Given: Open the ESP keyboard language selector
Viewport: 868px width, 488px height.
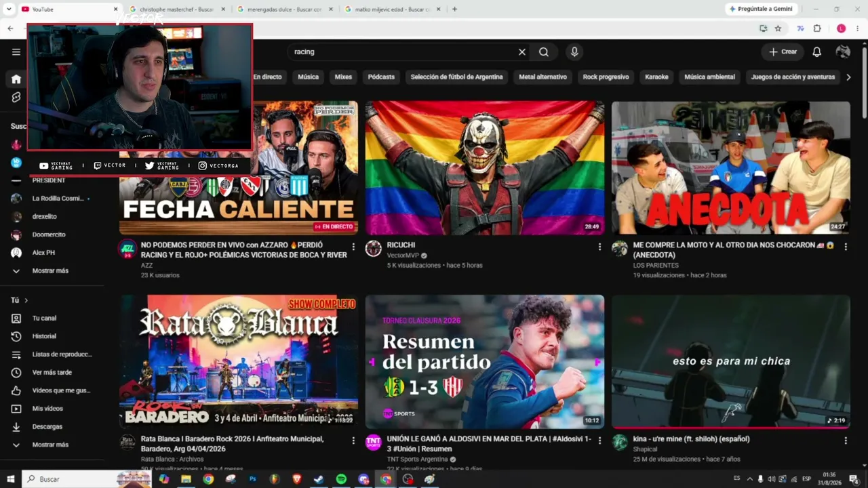Looking at the screenshot, I should coord(806,479).
